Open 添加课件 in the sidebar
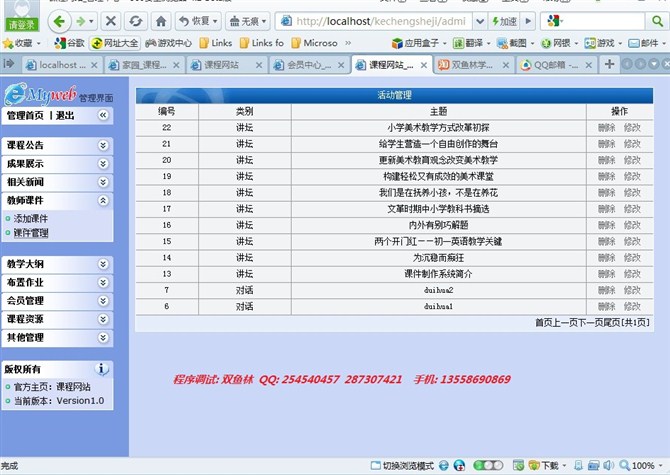The image size is (670, 475). 31,218
